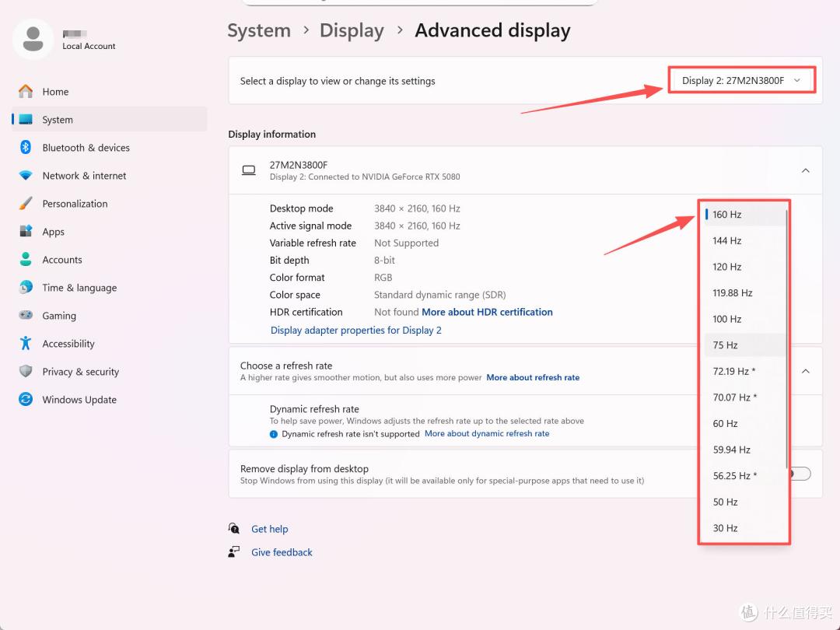Open the Windows Update icon

[25, 399]
